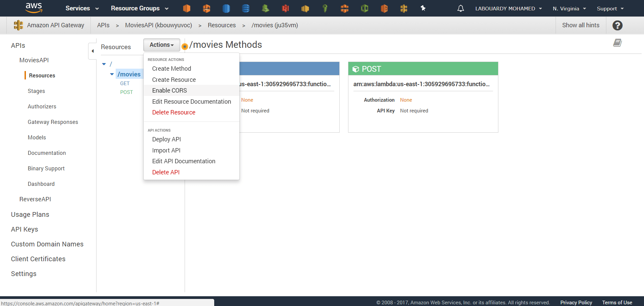Collapse the left navigation panel arrow
Viewport: 644px width, 306px height.
pyautogui.click(x=92, y=51)
